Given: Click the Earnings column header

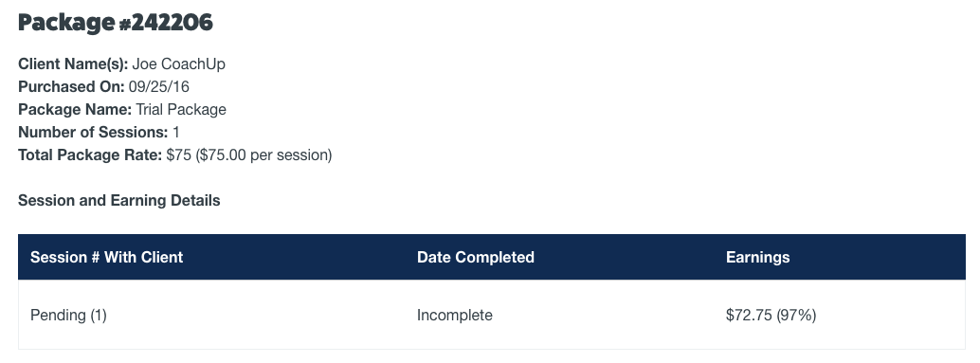Looking at the screenshot, I should [757, 258].
